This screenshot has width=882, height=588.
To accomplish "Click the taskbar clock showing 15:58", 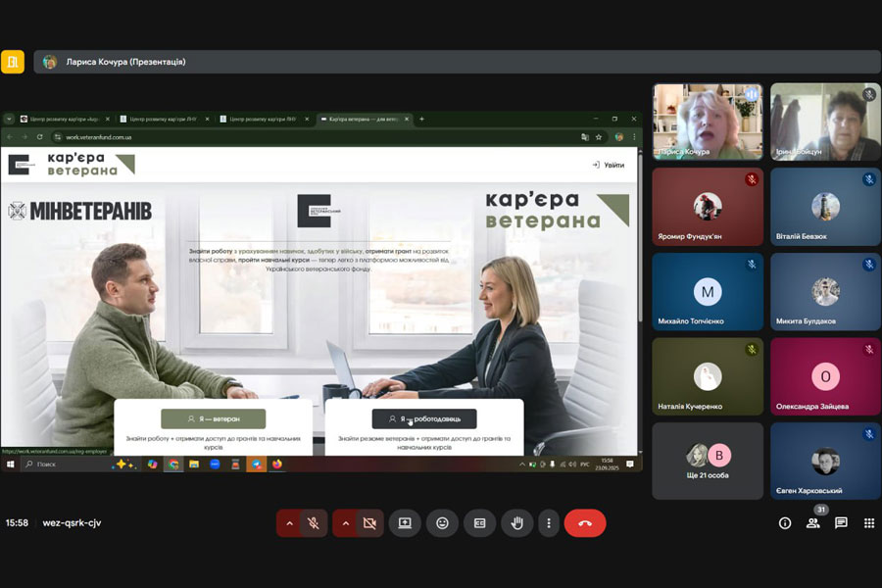I will [608, 465].
